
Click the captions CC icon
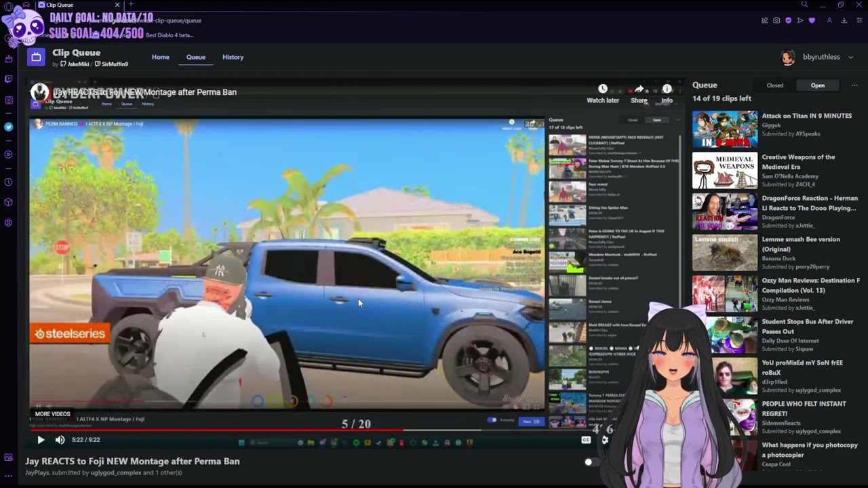point(586,440)
